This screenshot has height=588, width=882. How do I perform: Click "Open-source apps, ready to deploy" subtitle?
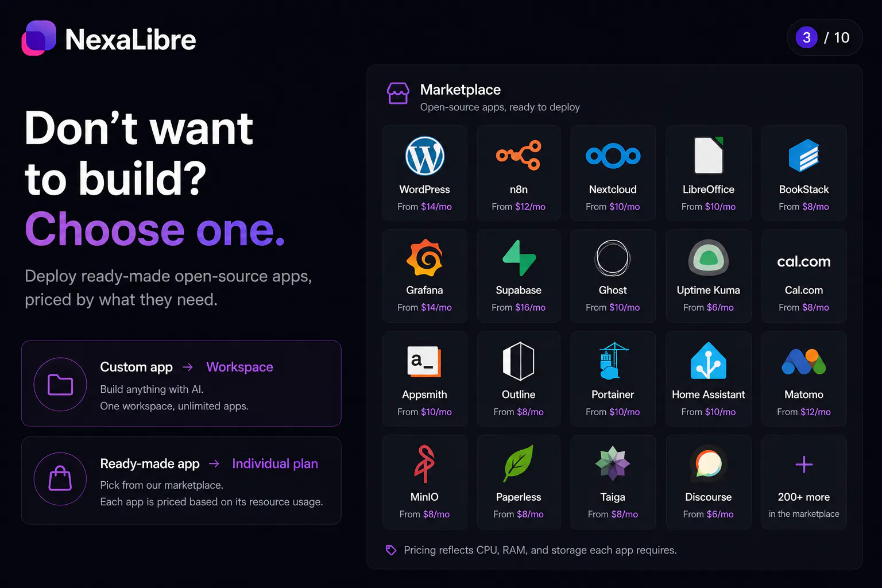point(500,107)
